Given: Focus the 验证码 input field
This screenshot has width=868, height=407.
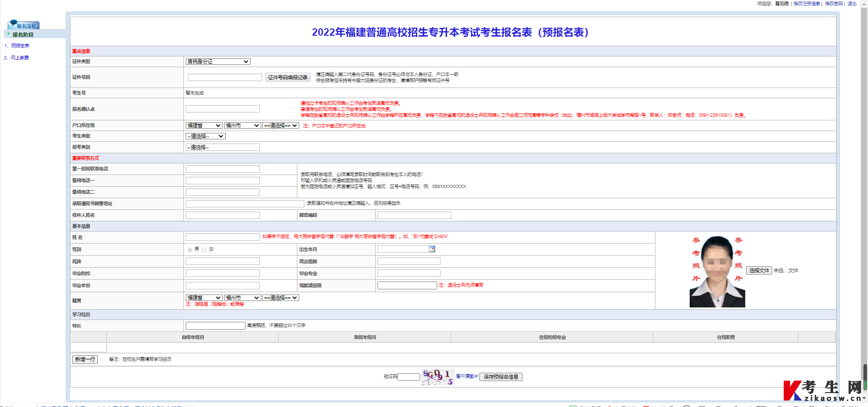Looking at the screenshot, I should [409, 377].
